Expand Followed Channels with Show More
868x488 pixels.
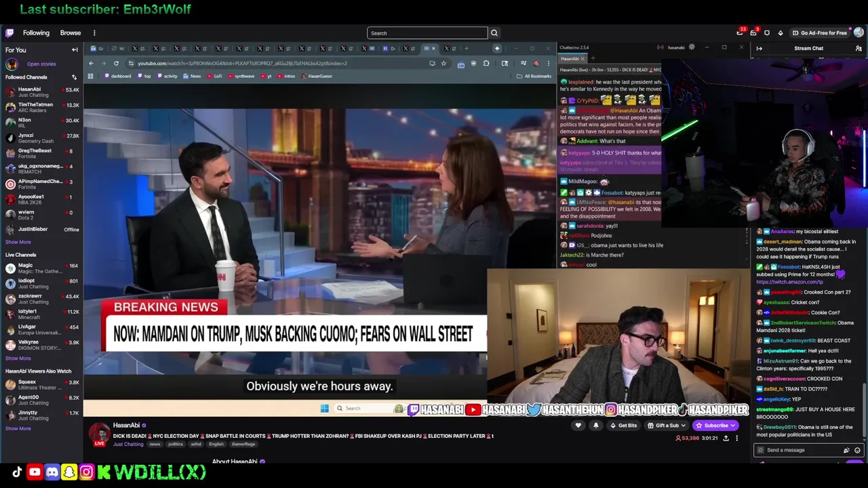[x=18, y=242]
